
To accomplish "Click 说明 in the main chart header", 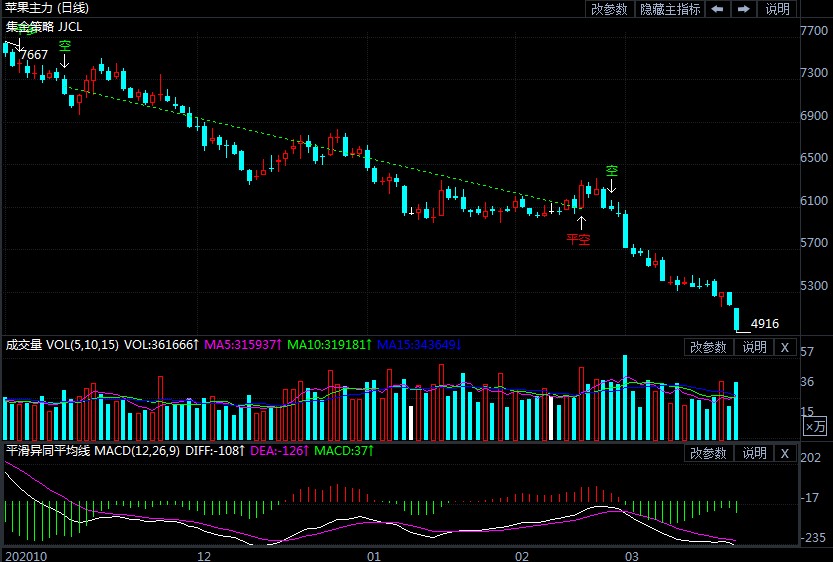I will (x=777, y=9).
